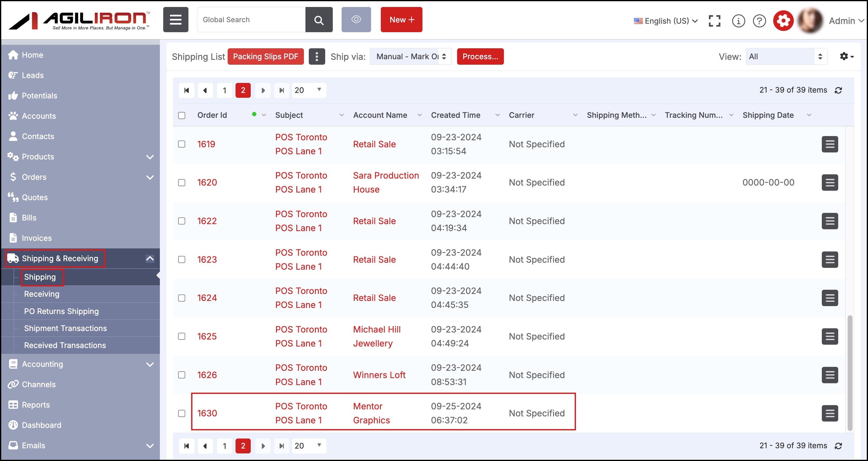Select the checkbox for order 1624
868x461 pixels.
pyautogui.click(x=182, y=298)
